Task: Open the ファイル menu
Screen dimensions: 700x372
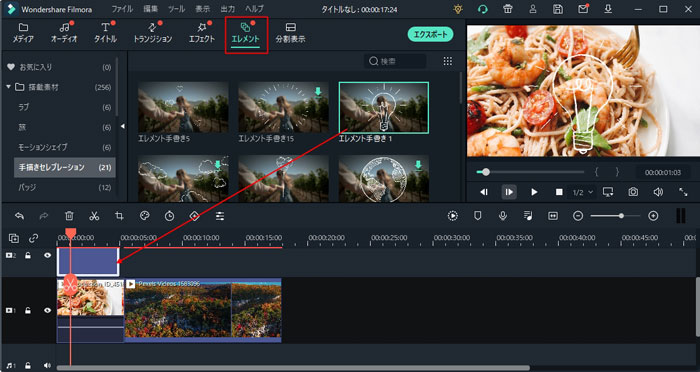Action: 122,9
